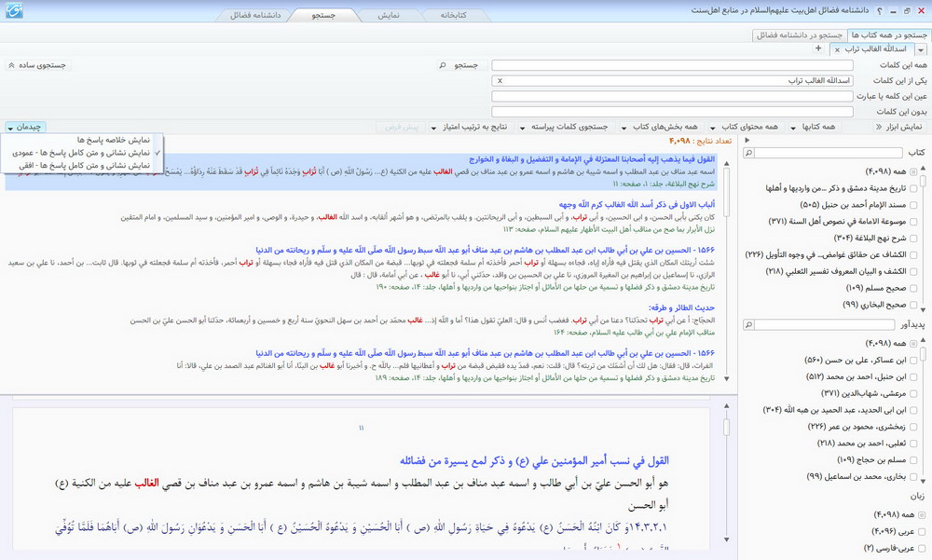
Task: Open the همه بخش‌های کتاب dropdown
Action: [x=661, y=127]
